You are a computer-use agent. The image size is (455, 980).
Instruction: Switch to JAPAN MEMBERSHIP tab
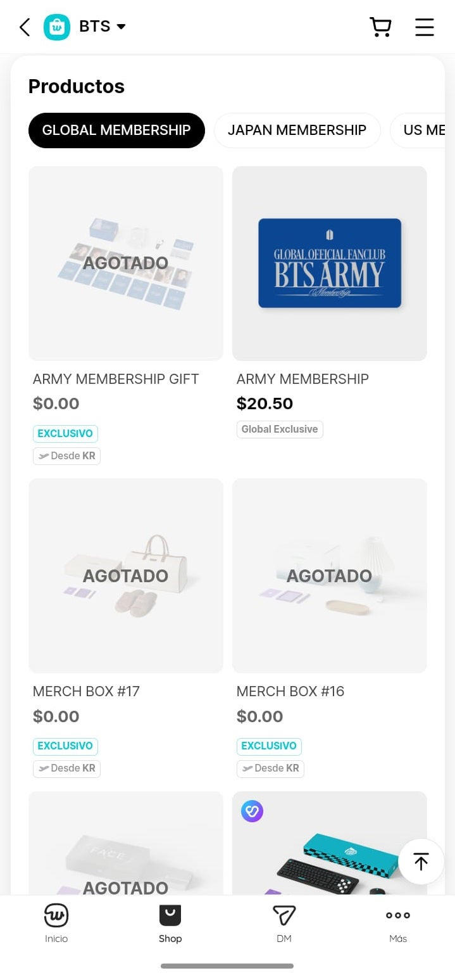click(x=297, y=130)
